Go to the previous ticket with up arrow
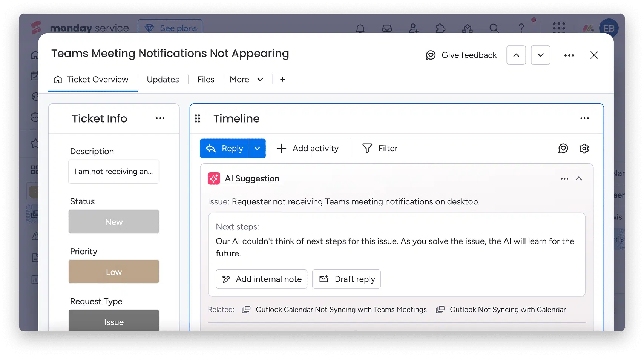Viewport: 644px width, 356px height. (516, 55)
